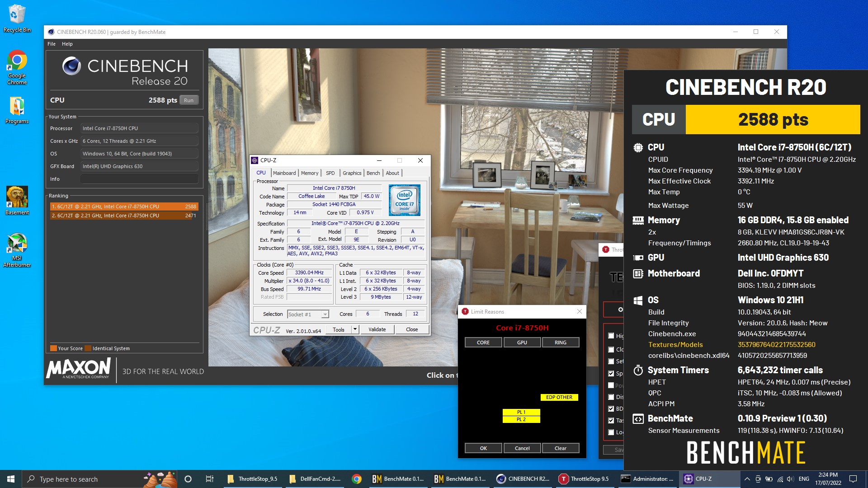This screenshot has height=488, width=868.
Task: Run the Cinebench CPU test
Action: (189, 100)
